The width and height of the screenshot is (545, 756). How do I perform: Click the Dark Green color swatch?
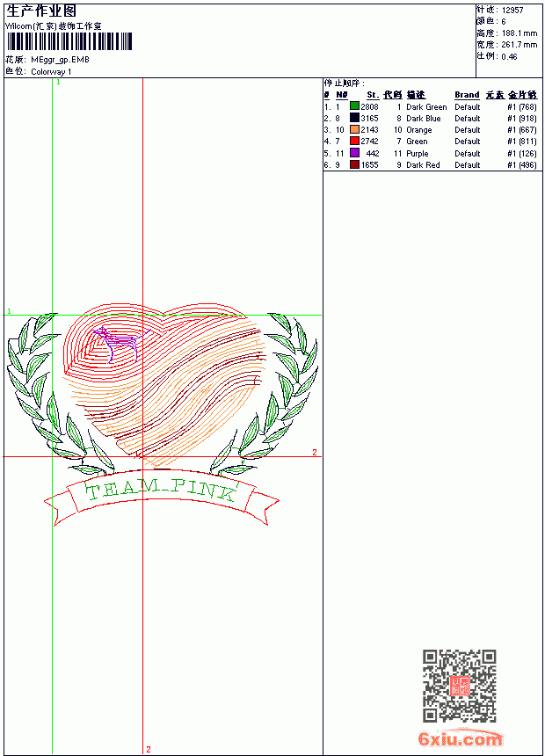point(354,106)
